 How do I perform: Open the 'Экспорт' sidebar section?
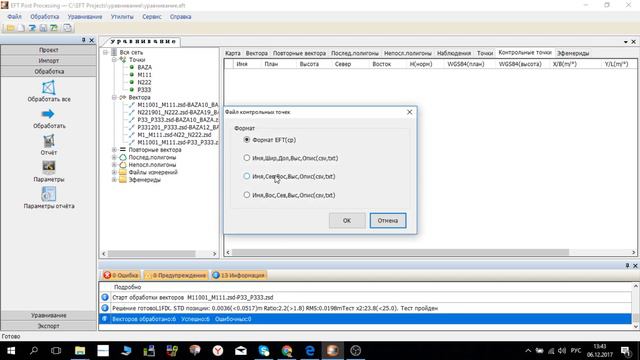click(49, 326)
